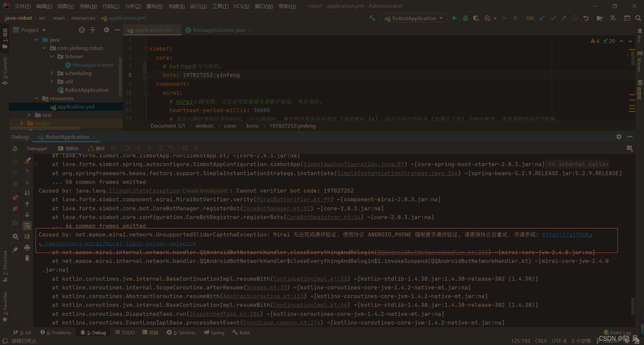This screenshot has width=644, height=345.
Task: Open SimbotAppConfiguration.java:87 link
Action: click(x=354, y=164)
